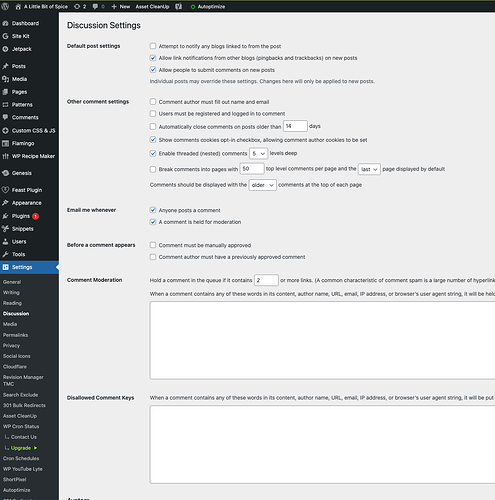495x500 pixels.
Task: Open the Permalinks settings submenu
Action: (x=15, y=335)
